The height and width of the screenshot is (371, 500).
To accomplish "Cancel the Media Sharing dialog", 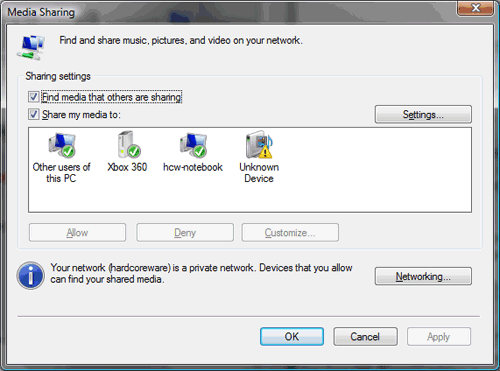I will point(365,336).
